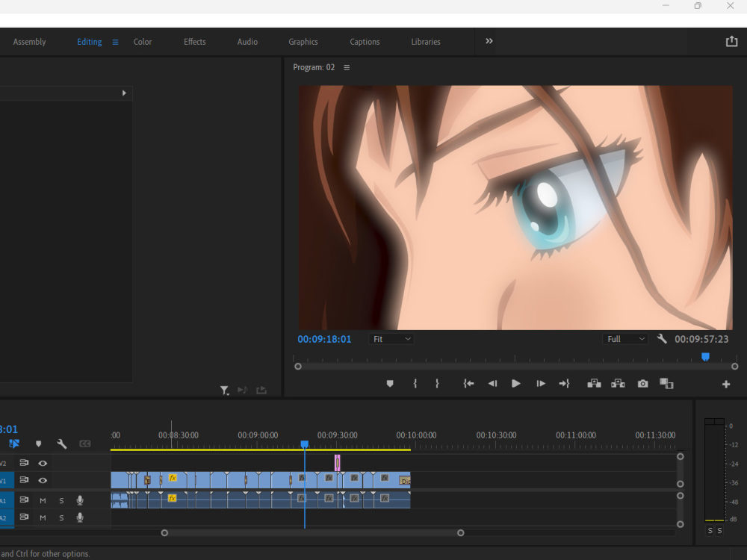Export a frame with camera icon
This screenshot has height=560, width=747.
(642, 383)
